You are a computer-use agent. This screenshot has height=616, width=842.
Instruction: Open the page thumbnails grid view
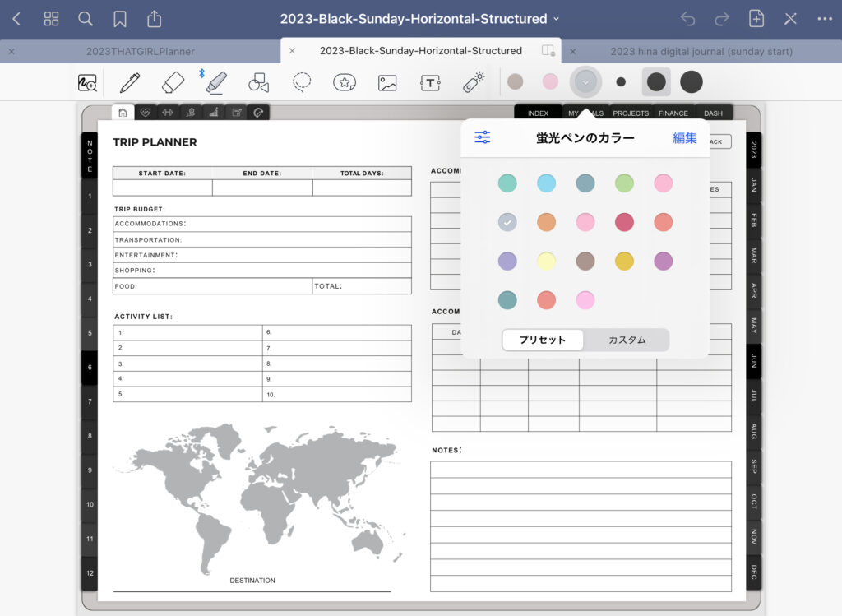tap(51, 20)
